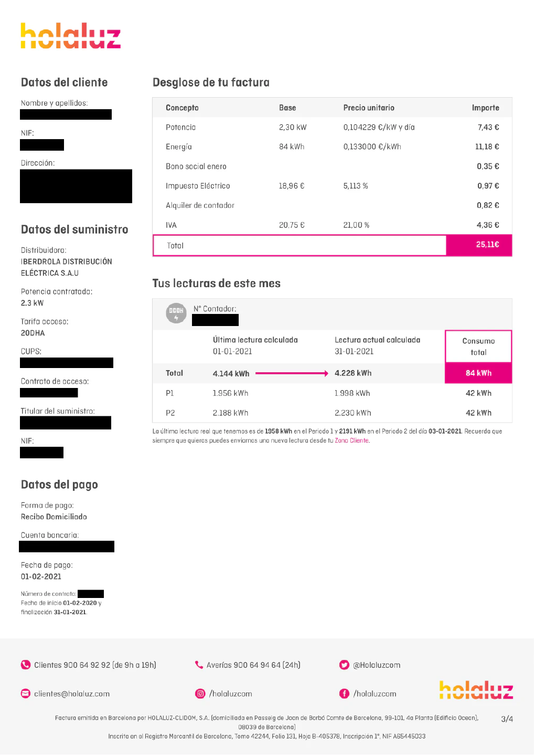
Task: Click the Recibo Domiciliado payment method text
Action: point(54,517)
